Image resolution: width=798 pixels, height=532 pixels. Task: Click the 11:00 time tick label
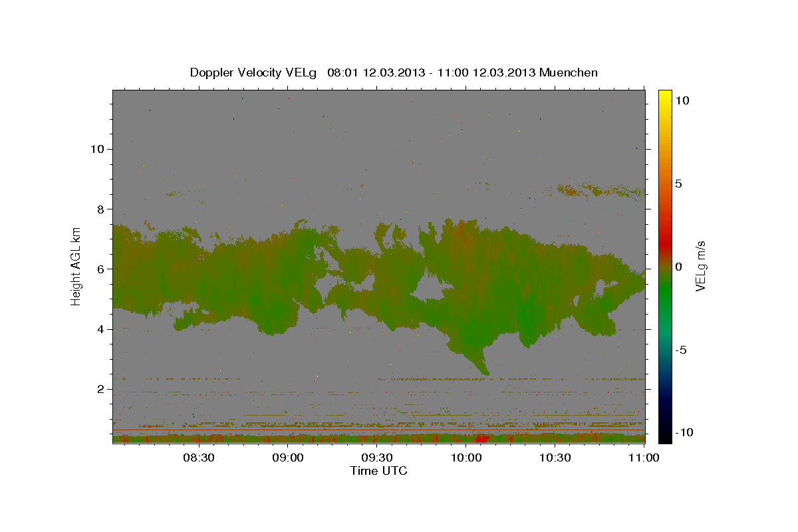pyautogui.click(x=644, y=458)
